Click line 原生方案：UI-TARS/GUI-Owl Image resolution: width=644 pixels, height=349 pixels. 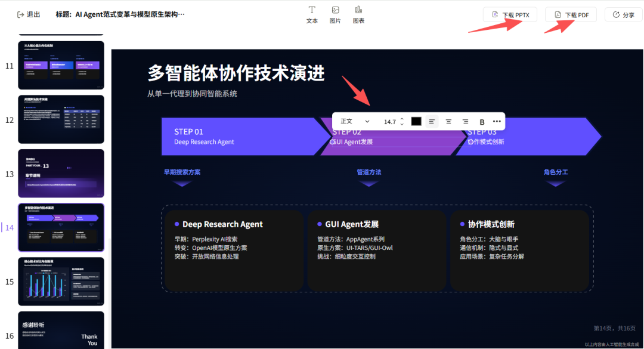pos(355,248)
